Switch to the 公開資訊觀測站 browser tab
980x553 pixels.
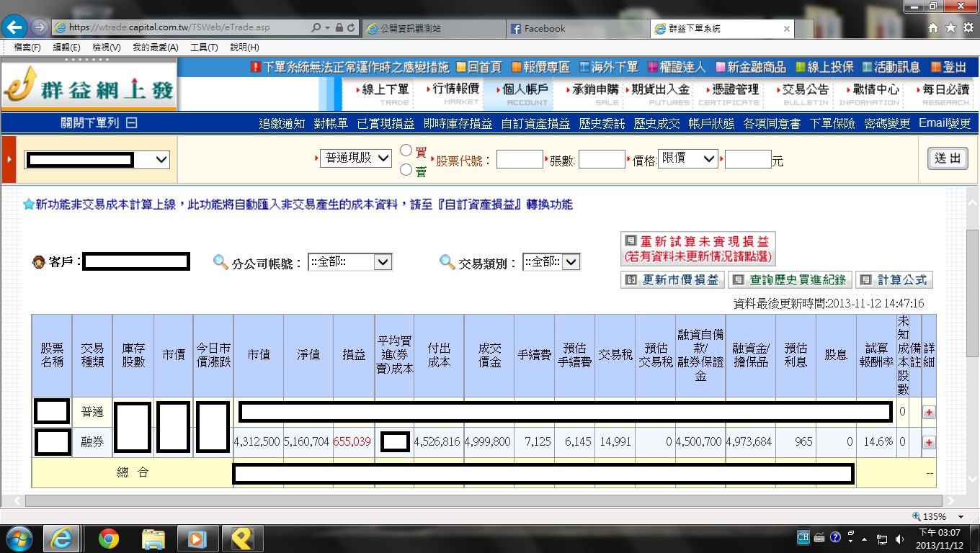click(432, 29)
